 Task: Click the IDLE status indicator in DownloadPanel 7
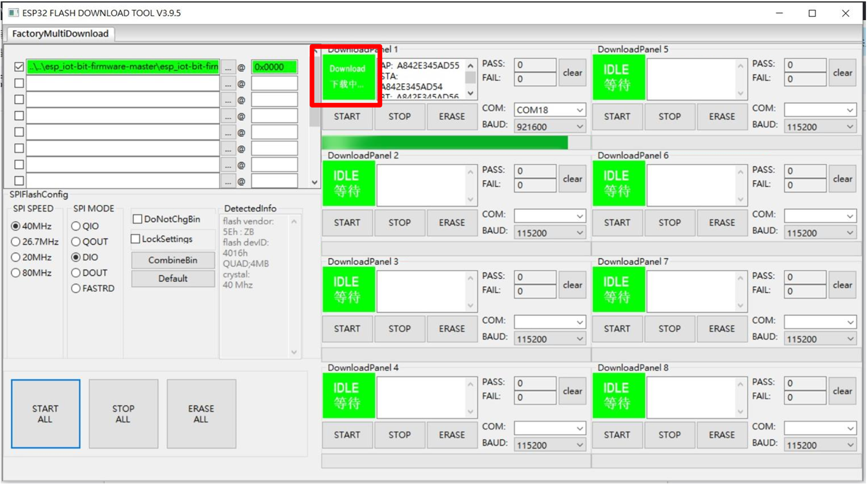pos(619,290)
